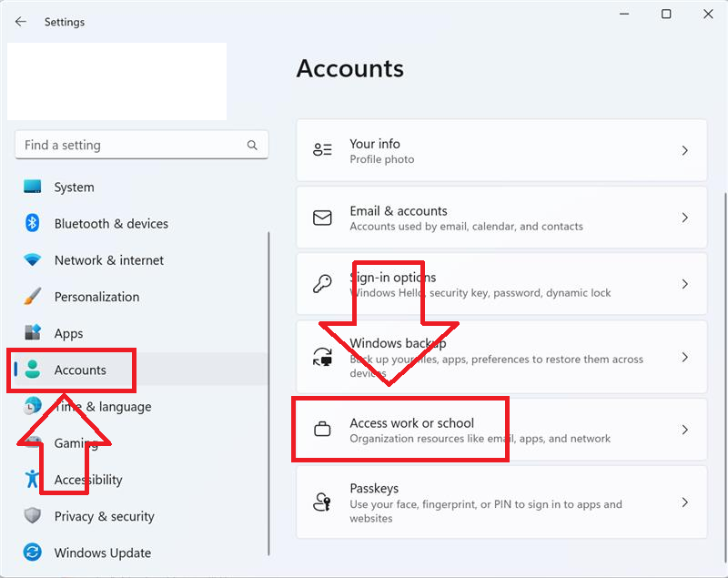Select the Bluetooth & devices sidebar icon
The height and width of the screenshot is (578, 728).
(30, 223)
